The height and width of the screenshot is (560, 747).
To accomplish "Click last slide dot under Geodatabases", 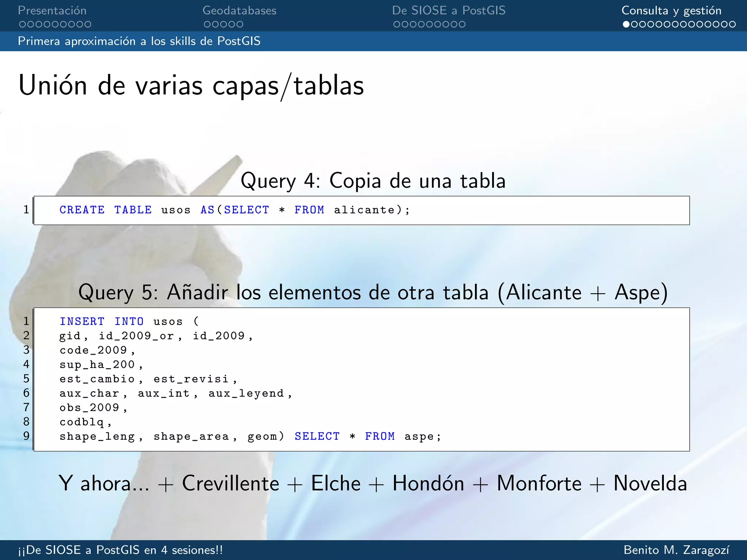I will [240, 24].
